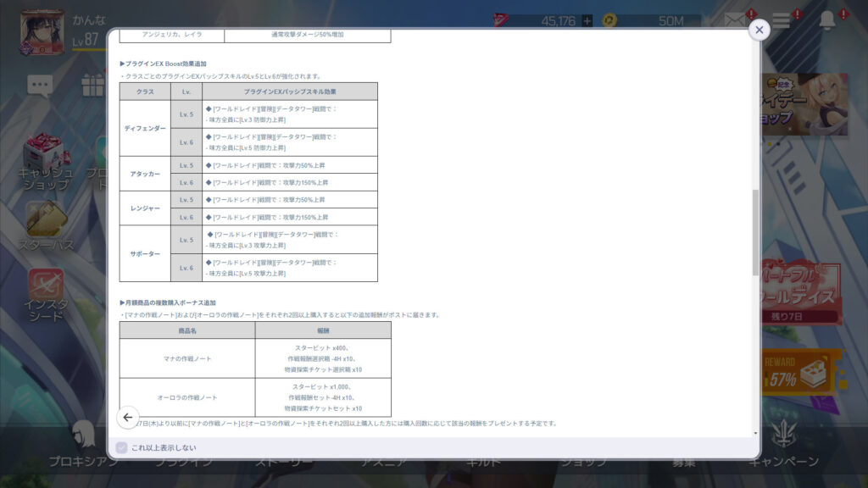The image size is (868, 488).
Task: Open the event banner showing 残り7日
Action: click(803, 292)
